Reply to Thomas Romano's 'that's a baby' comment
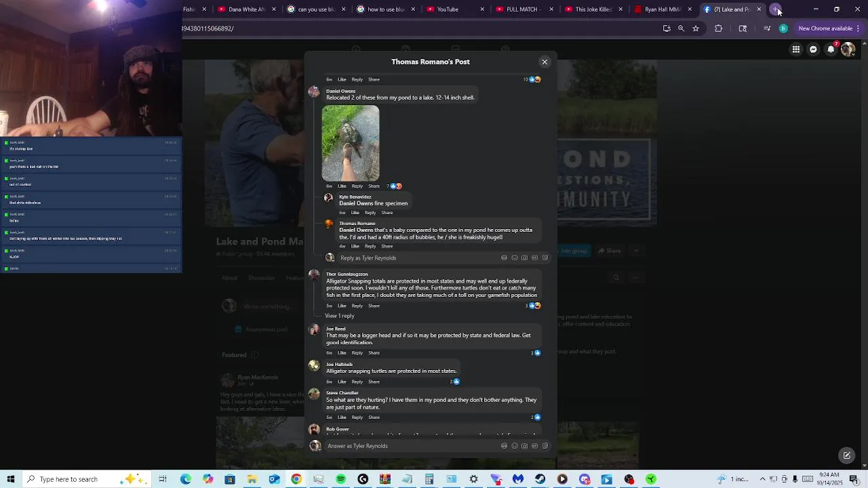The height and width of the screenshot is (488, 868). click(x=370, y=246)
